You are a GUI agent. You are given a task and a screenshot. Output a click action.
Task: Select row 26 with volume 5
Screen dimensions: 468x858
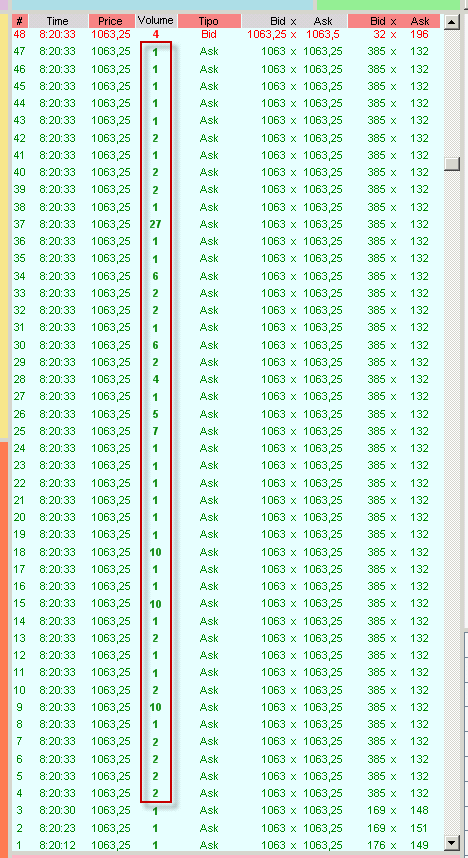pyautogui.click(x=227, y=414)
